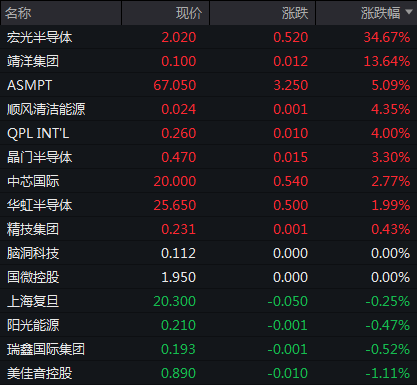Click 美佳音控股 price 0.890
Viewport: 417px width, 385px height.
pos(179,373)
